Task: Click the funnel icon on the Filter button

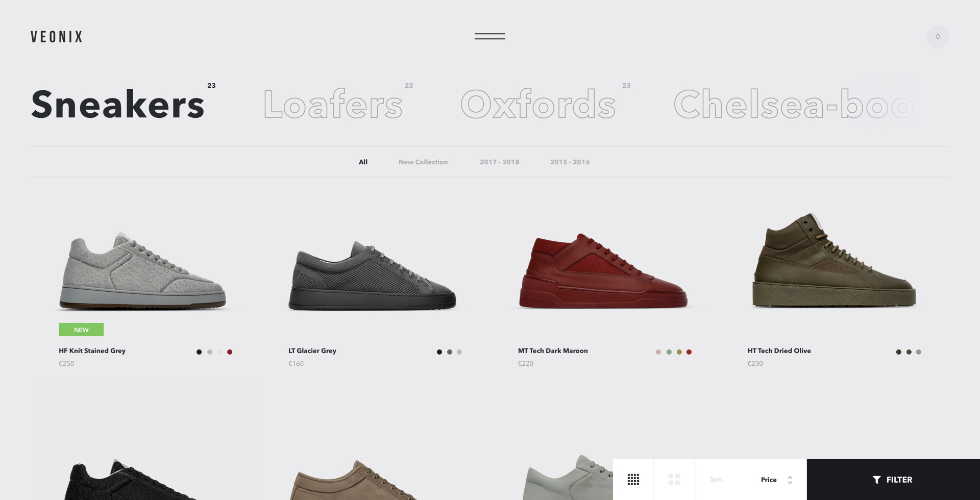Action: click(x=876, y=480)
